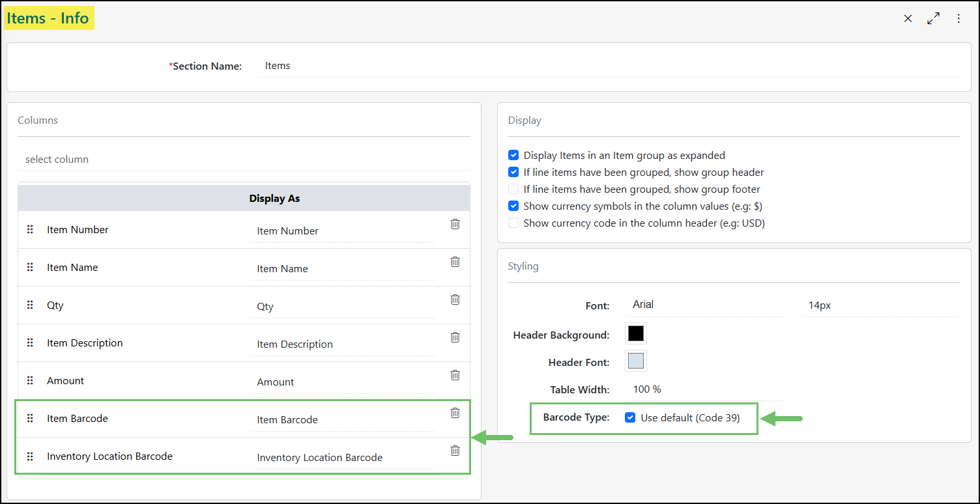Delete the Item Barcode column
Screen dimensions: 980x504
(x=455, y=413)
